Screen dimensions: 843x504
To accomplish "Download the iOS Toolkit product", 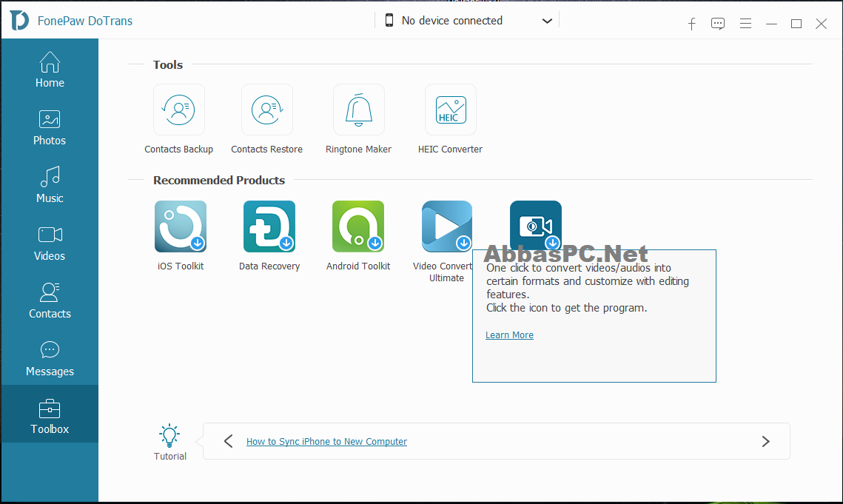I will pos(181,226).
